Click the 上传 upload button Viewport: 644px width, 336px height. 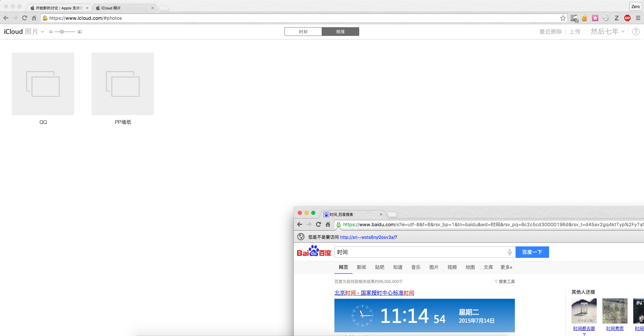[x=575, y=32]
